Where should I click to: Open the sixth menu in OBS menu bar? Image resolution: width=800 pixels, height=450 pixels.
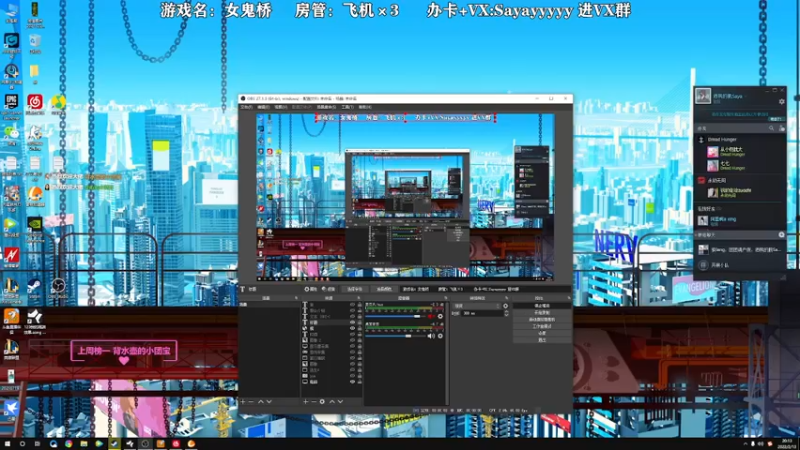(x=347, y=107)
